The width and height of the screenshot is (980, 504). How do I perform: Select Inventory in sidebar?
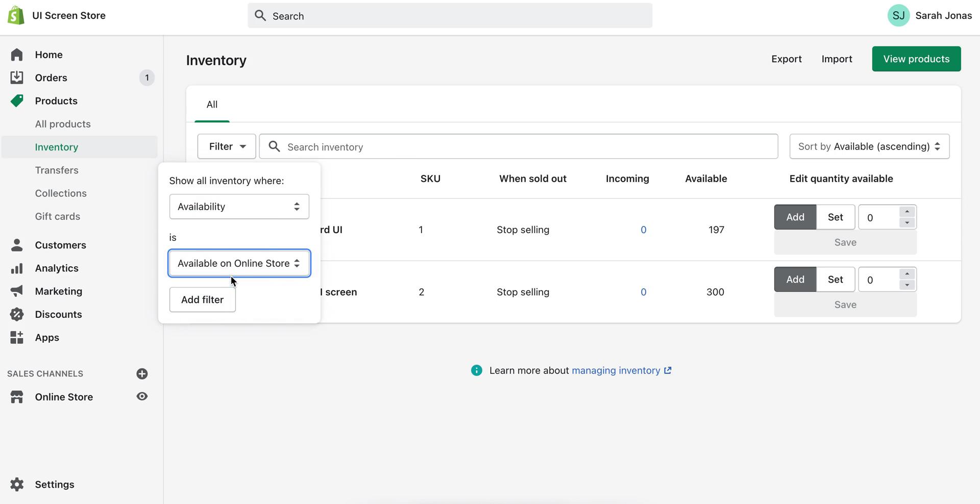point(79,147)
